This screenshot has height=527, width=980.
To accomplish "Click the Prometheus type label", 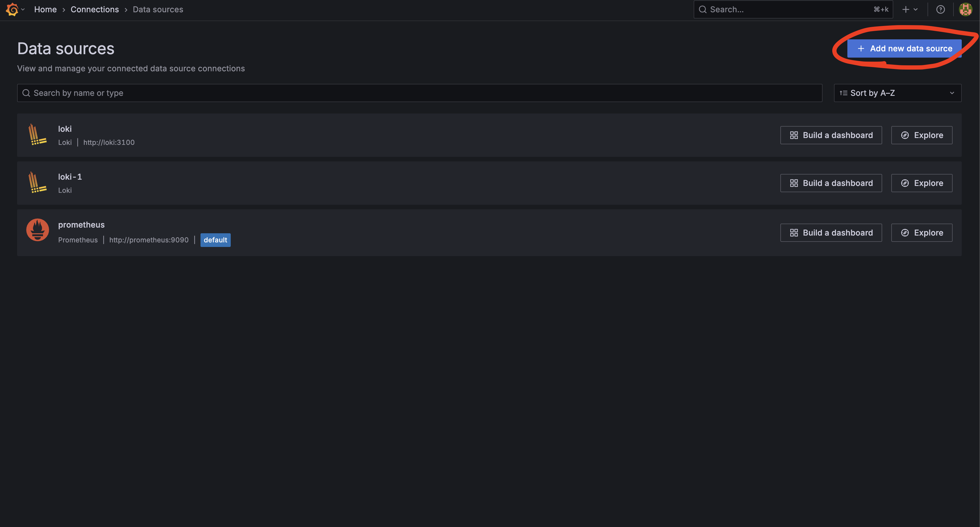I will coord(78,240).
